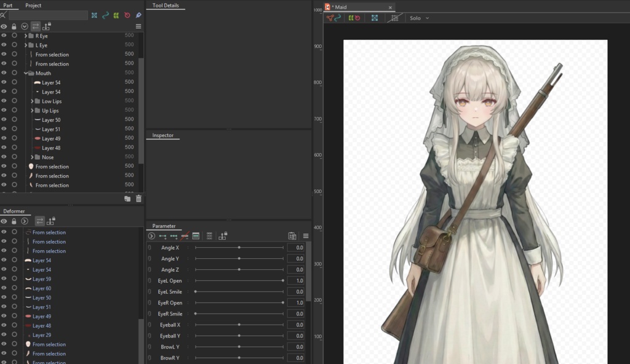Click the trash icon below the Part list
Screen dimensions: 630x364
(x=138, y=198)
